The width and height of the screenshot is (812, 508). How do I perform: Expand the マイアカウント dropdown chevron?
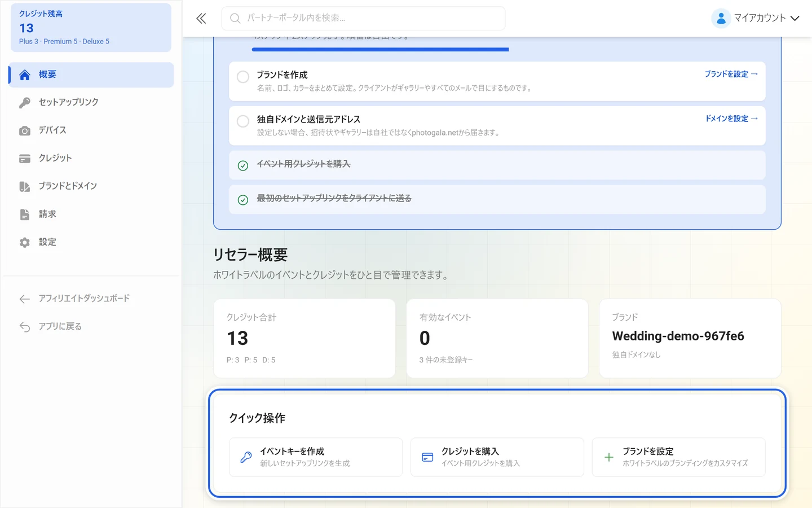(795, 19)
